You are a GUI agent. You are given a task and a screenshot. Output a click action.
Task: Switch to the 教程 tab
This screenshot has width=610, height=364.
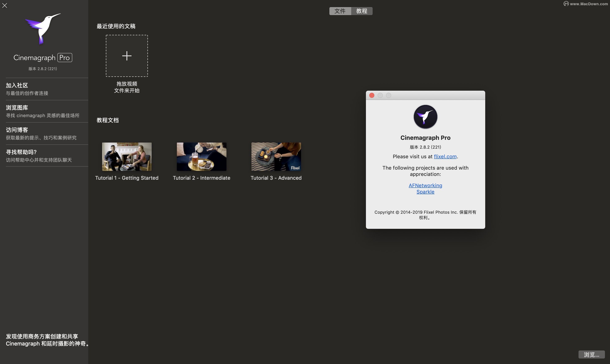[x=362, y=11]
